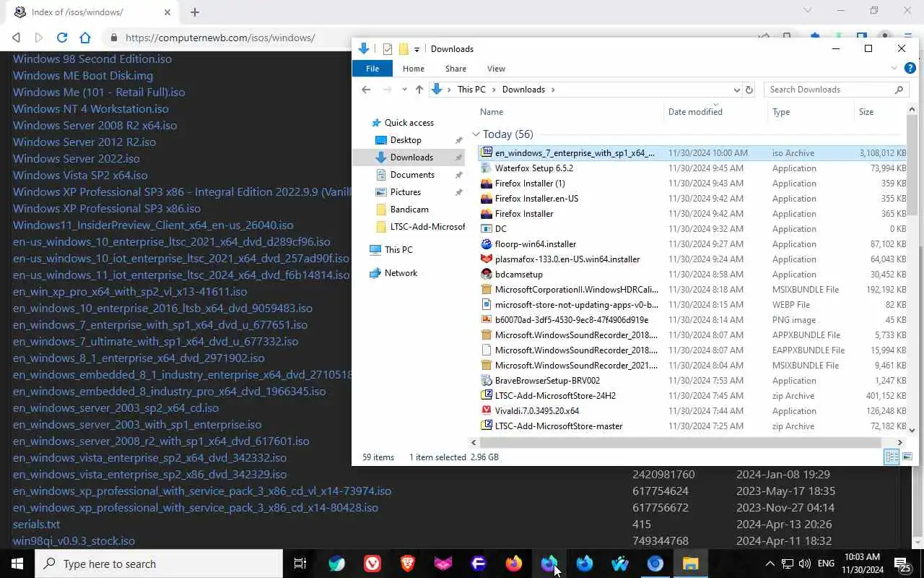Open the purple F Floorp taskbar icon

click(479, 564)
